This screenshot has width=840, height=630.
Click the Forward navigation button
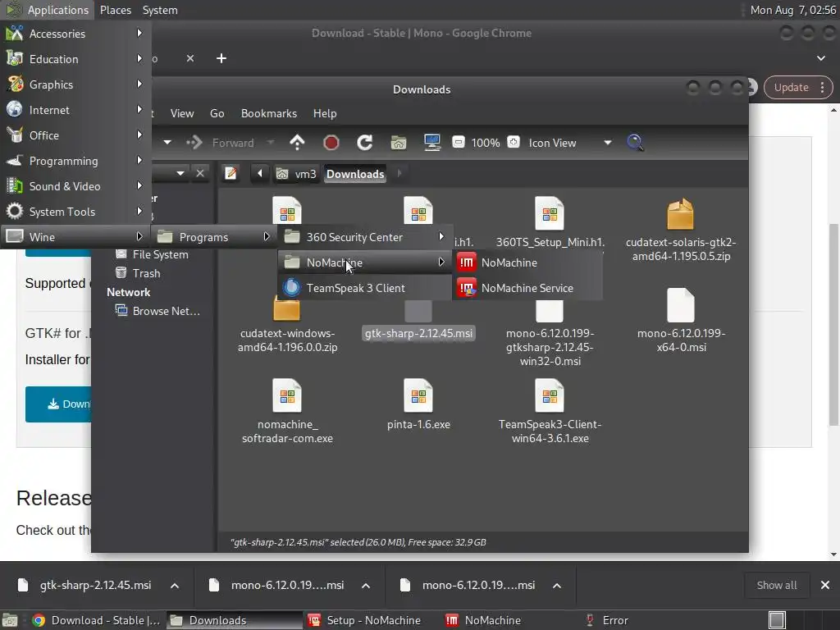pos(221,143)
